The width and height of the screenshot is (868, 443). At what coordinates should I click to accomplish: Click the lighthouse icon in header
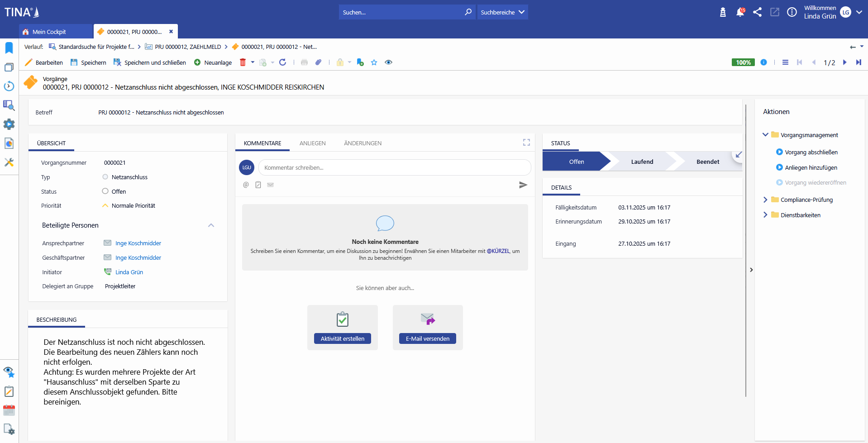pyautogui.click(x=723, y=12)
